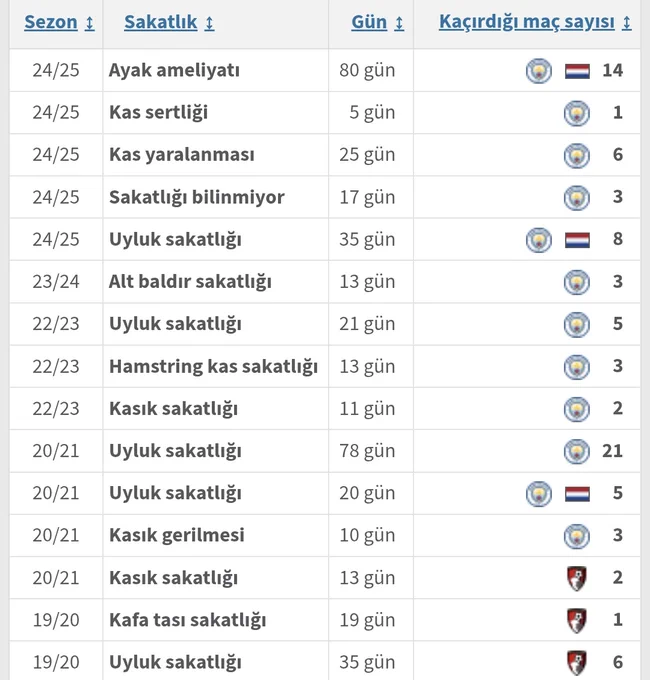Screen dimensions: 650x680
Task: Click Bournemouth crest in Kafa tası sakatlığı row
Action: click(577, 620)
